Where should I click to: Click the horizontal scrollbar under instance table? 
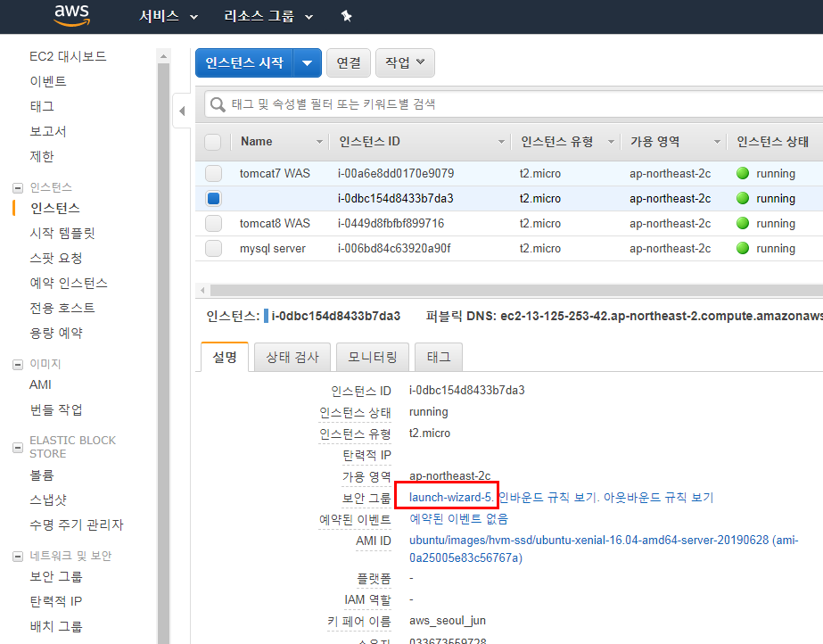tap(517, 290)
